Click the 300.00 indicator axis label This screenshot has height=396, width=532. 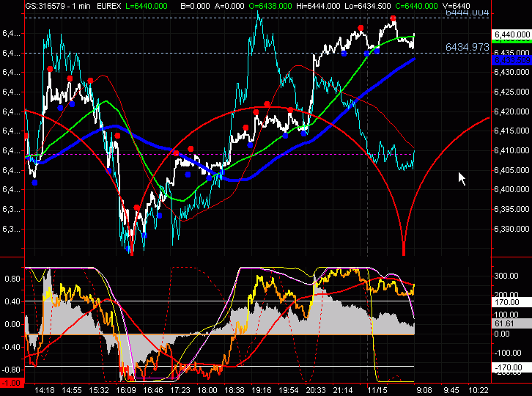tap(506, 276)
